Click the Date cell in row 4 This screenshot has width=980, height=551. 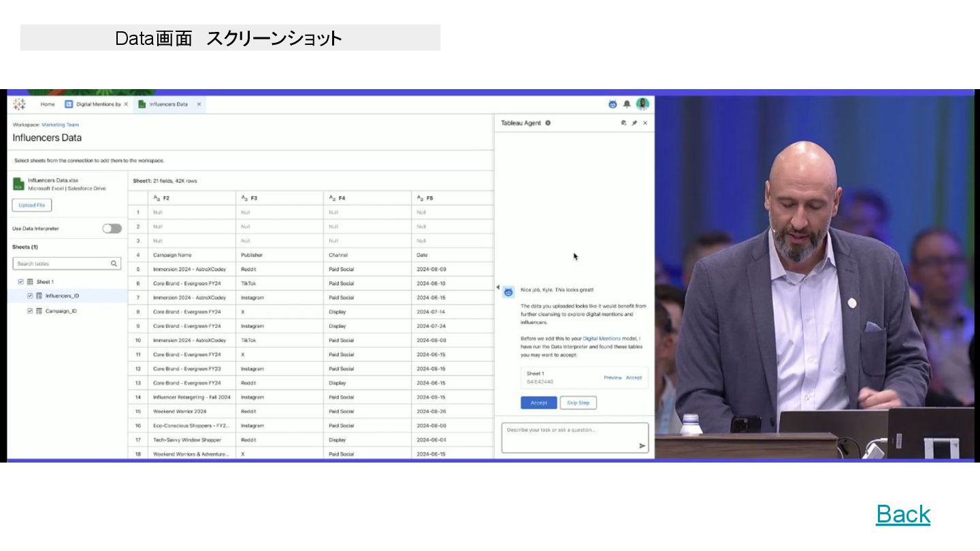452,255
